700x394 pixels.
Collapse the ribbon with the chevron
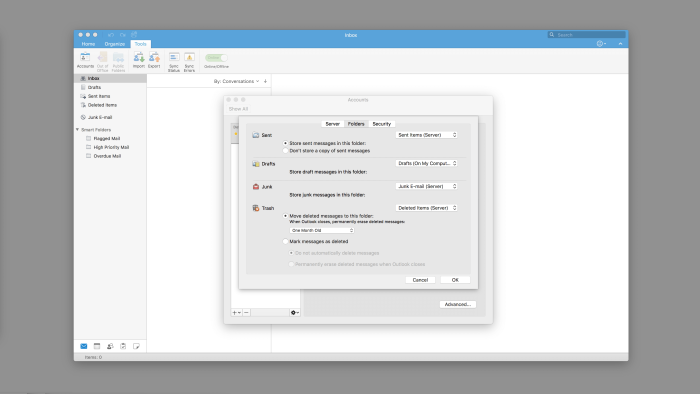[620, 44]
